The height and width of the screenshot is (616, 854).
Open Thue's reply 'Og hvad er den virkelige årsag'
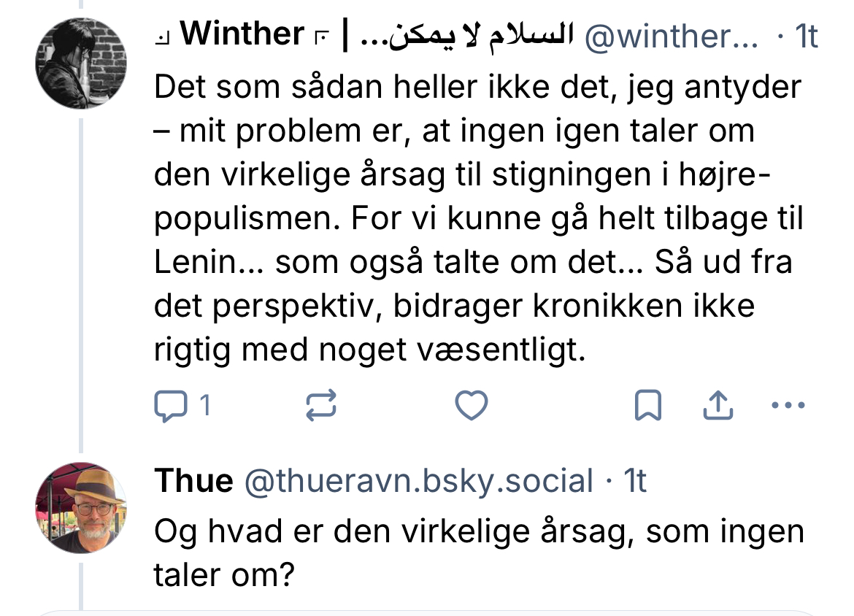(478, 553)
